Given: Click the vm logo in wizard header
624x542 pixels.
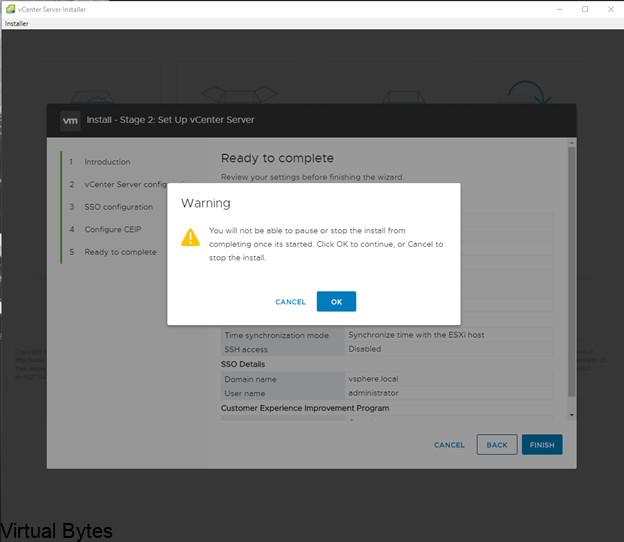Looking at the screenshot, I should coord(70,121).
